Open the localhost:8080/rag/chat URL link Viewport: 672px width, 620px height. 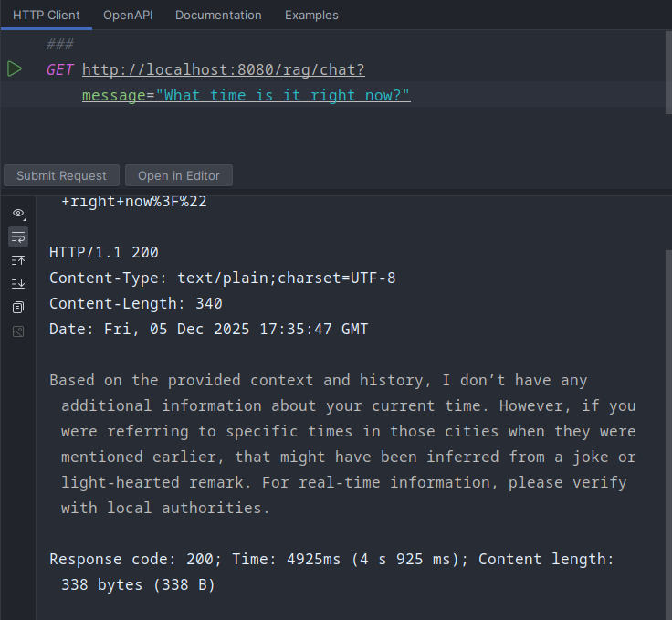coord(223,69)
